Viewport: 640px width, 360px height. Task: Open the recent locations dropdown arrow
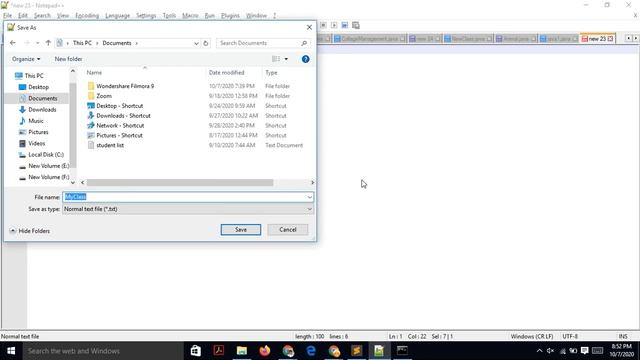pos(38,43)
